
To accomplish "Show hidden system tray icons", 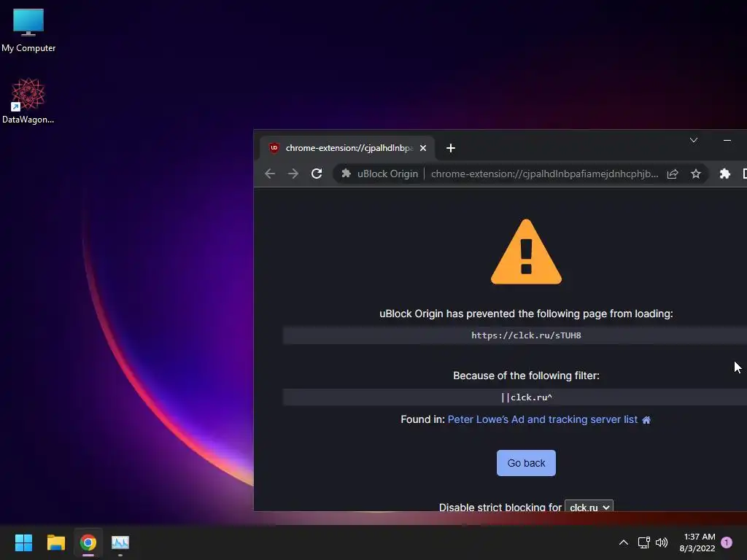I will click(x=623, y=542).
